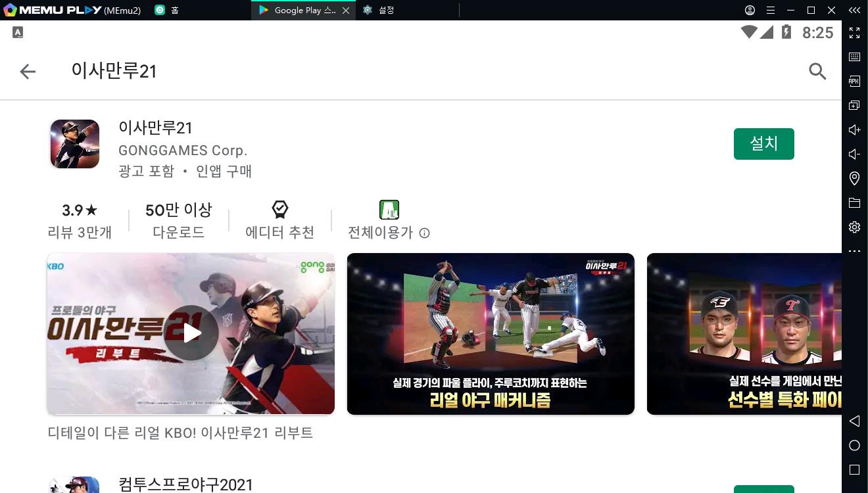The height and width of the screenshot is (493, 868).
Task: Install APK from sidebar icon
Action: coord(854,82)
